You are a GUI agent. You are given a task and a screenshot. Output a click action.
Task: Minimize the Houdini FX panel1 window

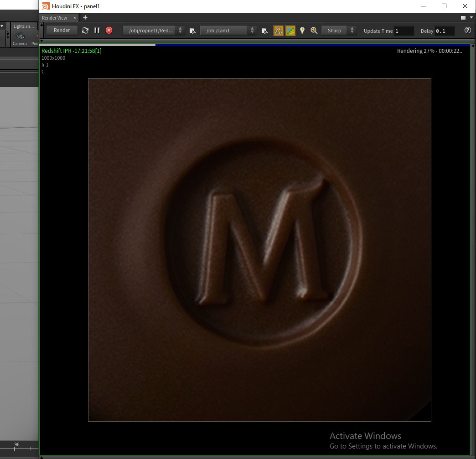click(x=424, y=6)
